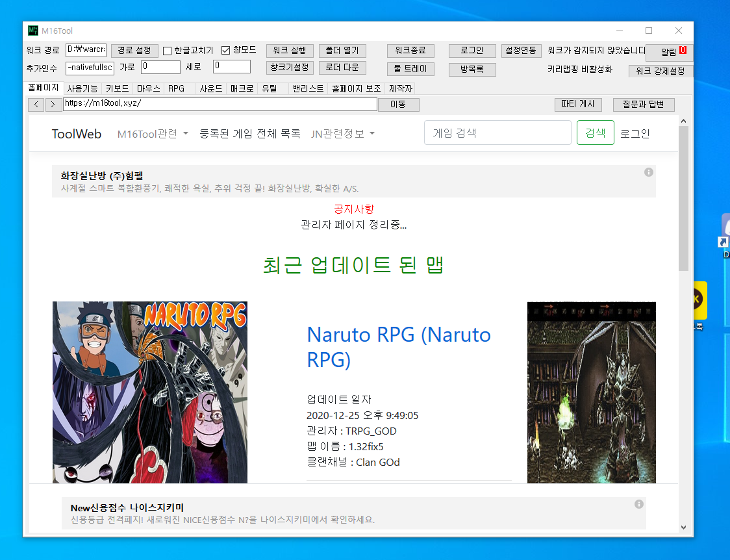The image size is (730, 560).
Task: Switch to the 홈페이지 tab
Action: click(44, 88)
